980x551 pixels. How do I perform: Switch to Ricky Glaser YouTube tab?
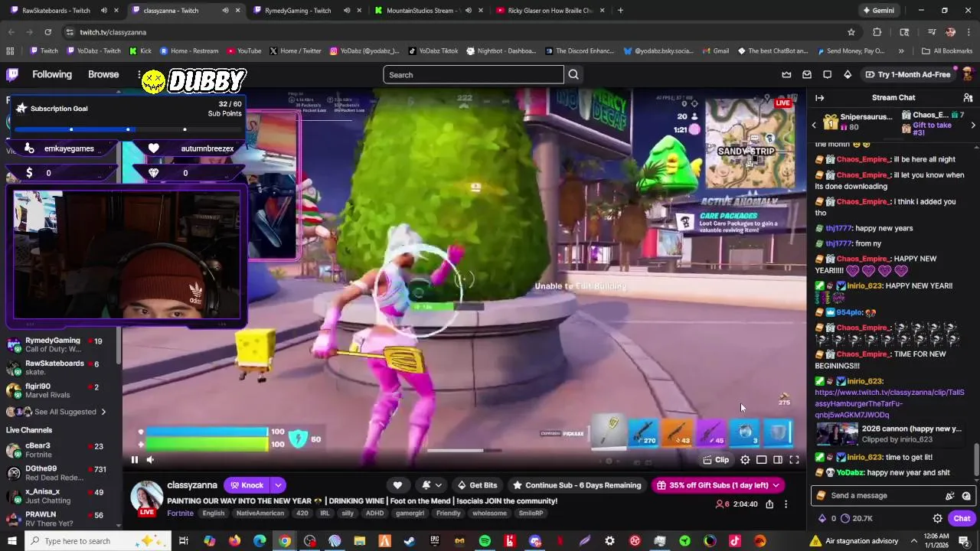click(x=550, y=11)
